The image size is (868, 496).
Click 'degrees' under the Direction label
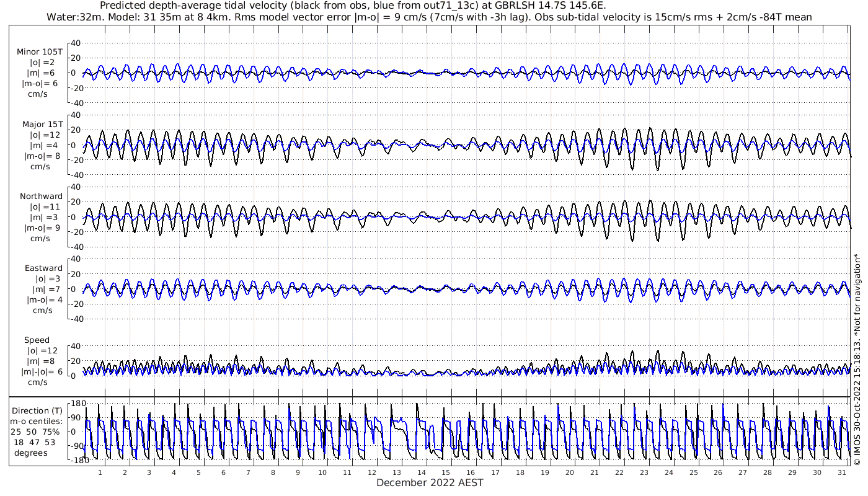pyautogui.click(x=30, y=453)
